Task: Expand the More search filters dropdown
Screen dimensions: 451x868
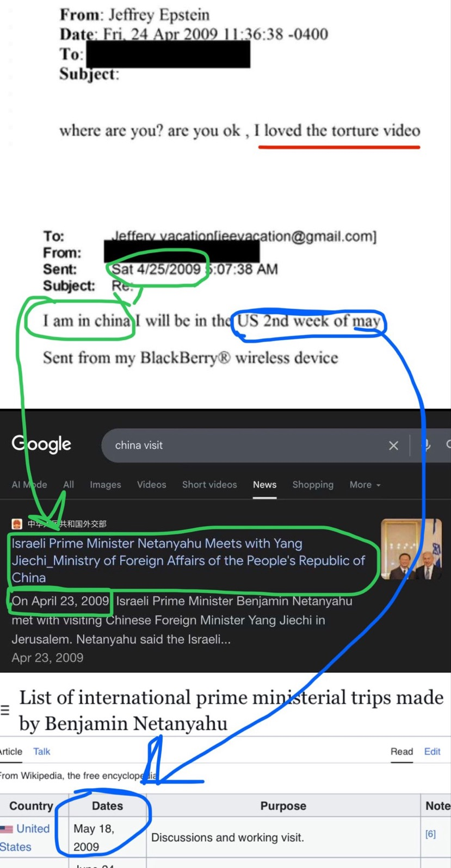Action: (x=365, y=484)
